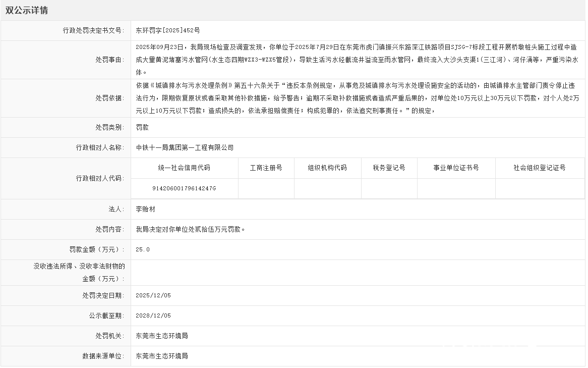The width and height of the screenshot is (588, 368).
Task: Click the fine amount value 25.0
Action: [x=143, y=249]
